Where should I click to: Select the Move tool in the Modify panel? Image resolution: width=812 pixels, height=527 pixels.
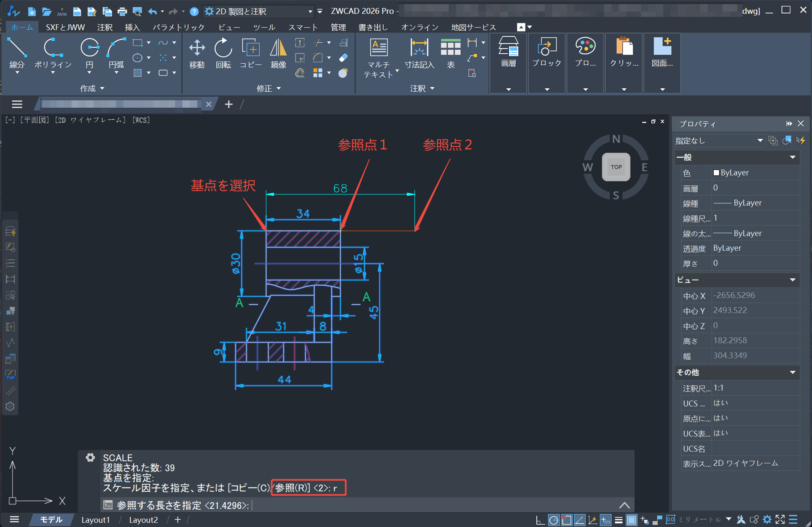pos(197,51)
